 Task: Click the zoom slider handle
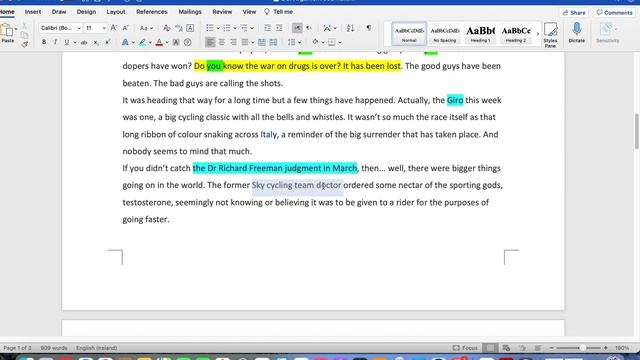click(x=582, y=348)
